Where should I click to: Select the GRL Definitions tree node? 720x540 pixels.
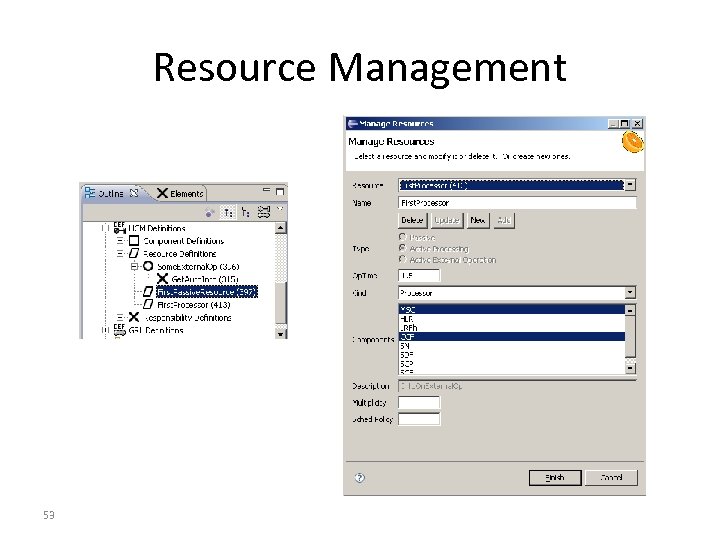point(156,330)
